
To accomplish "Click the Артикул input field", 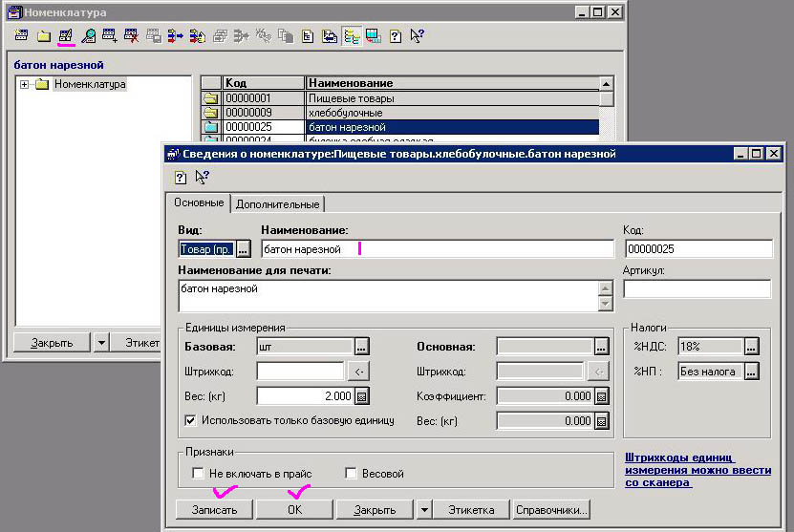I will [697, 288].
